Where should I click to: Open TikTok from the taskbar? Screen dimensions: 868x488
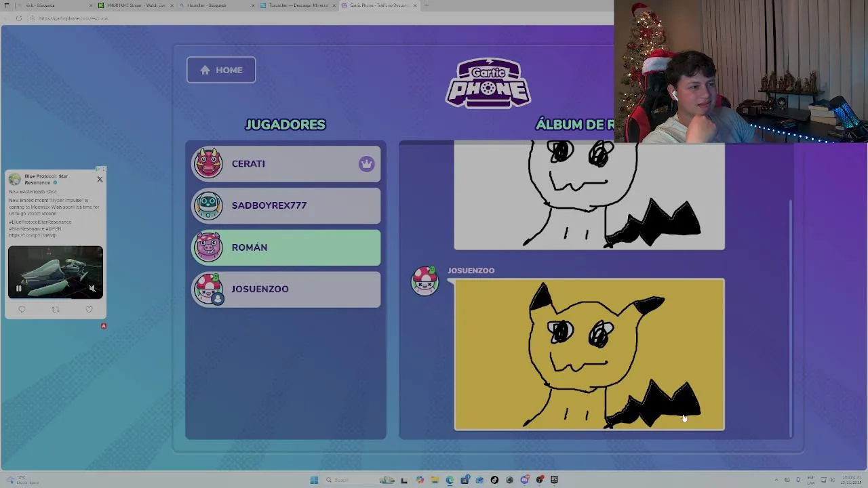494,480
